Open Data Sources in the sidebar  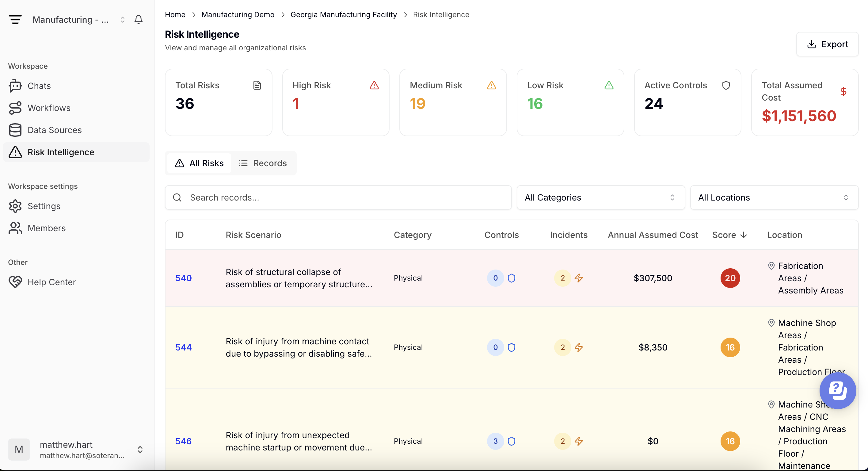click(76, 130)
